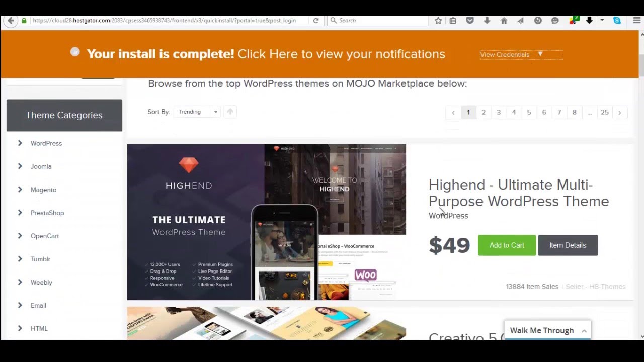This screenshot has height=362, width=644.
Task: Open the smiley chat bubble icon
Action: pyautogui.click(x=555, y=21)
